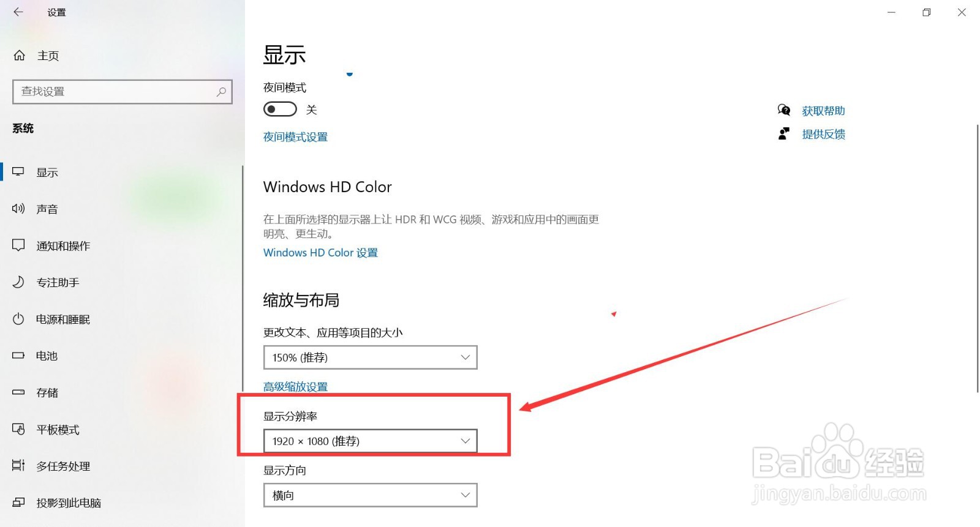Image resolution: width=980 pixels, height=527 pixels.
Task: Expand the 横向 orientation dropdown
Action: [370, 495]
